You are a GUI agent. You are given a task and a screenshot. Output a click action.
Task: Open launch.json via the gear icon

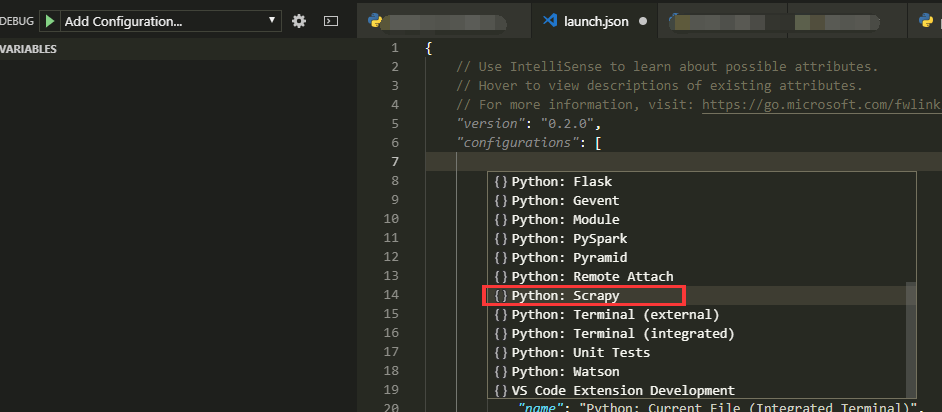point(299,20)
